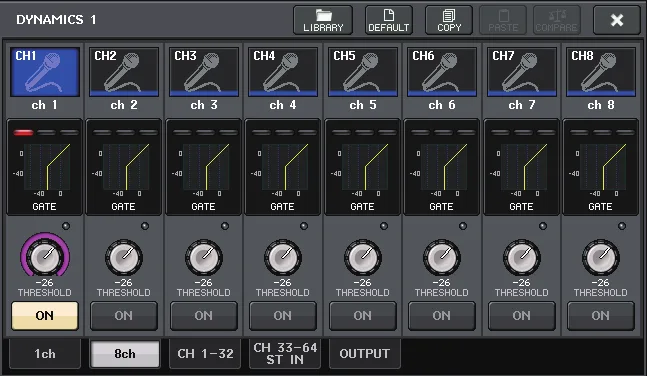Enable the ch 6 gate ON button

442,316
